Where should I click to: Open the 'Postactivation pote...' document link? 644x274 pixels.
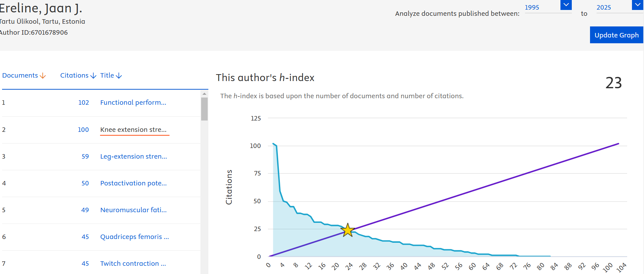coord(133,183)
